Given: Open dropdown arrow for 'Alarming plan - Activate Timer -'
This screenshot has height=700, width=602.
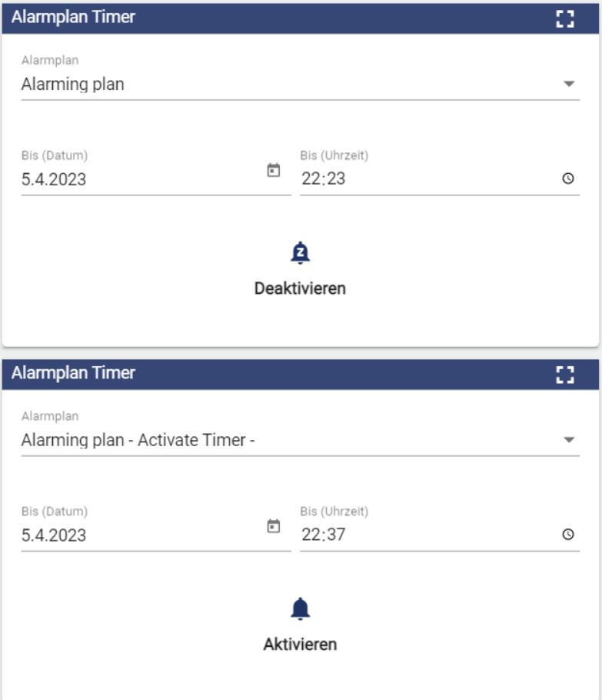Looking at the screenshot, I should click(569, 440).
